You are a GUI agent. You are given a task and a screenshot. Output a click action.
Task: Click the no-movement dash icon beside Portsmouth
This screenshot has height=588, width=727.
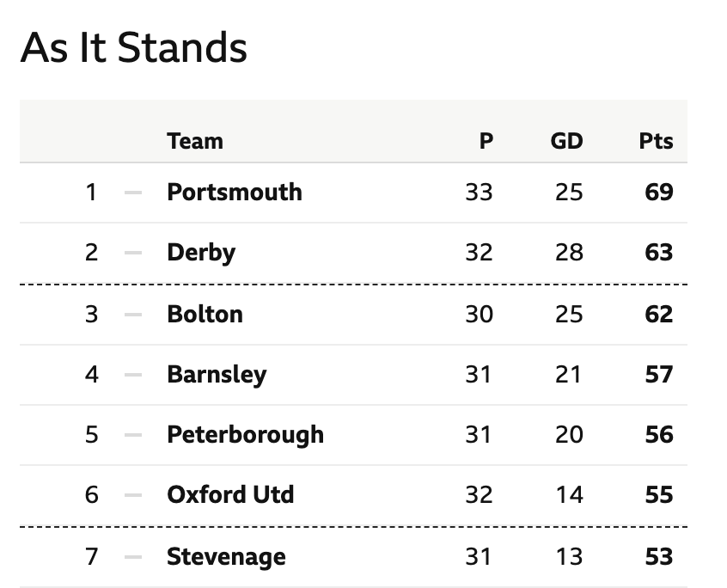tap(133, 193)
